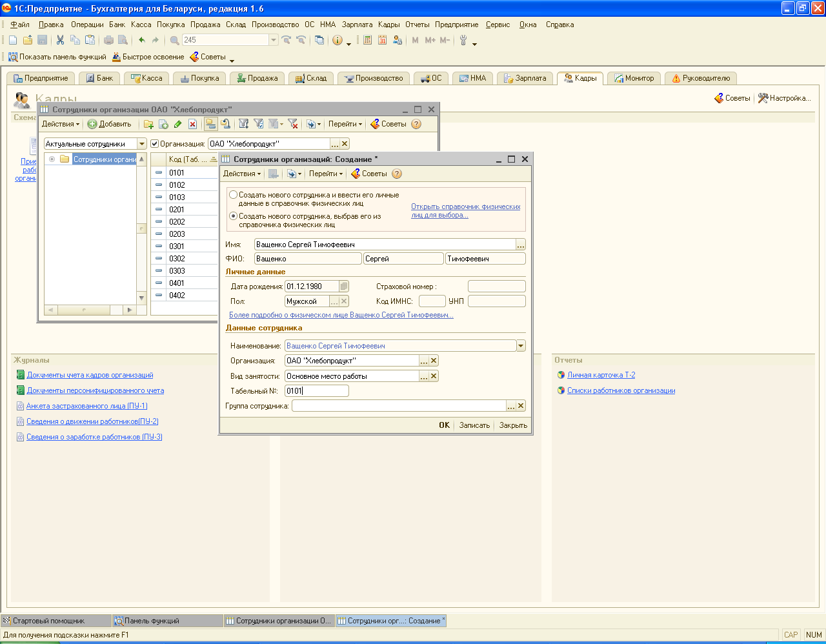Click the Записать button
This screenshot has height=644, width=826.
(x=474, y=425)
